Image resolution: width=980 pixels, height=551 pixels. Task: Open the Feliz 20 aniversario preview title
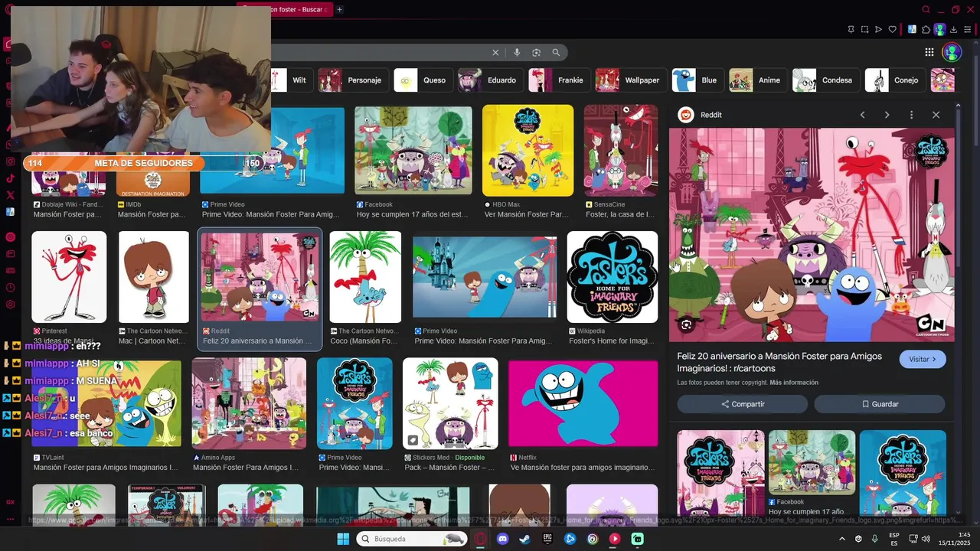pyautogui.click(x=779, y=362)
